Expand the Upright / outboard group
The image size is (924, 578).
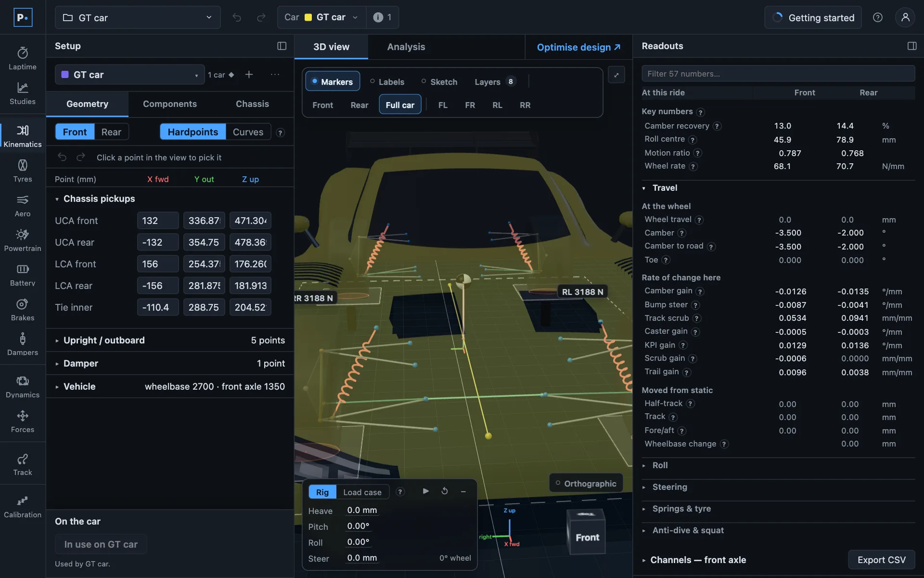[170, 340]
